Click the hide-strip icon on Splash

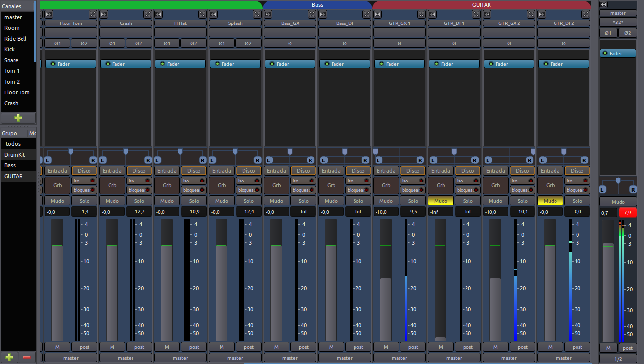[x=257, y=14]
